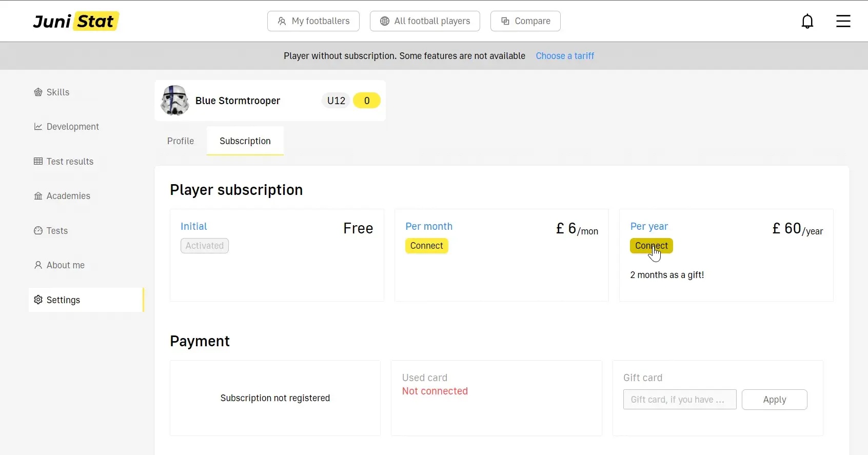Open Tests in the sidebar

(x=56, y=231)
